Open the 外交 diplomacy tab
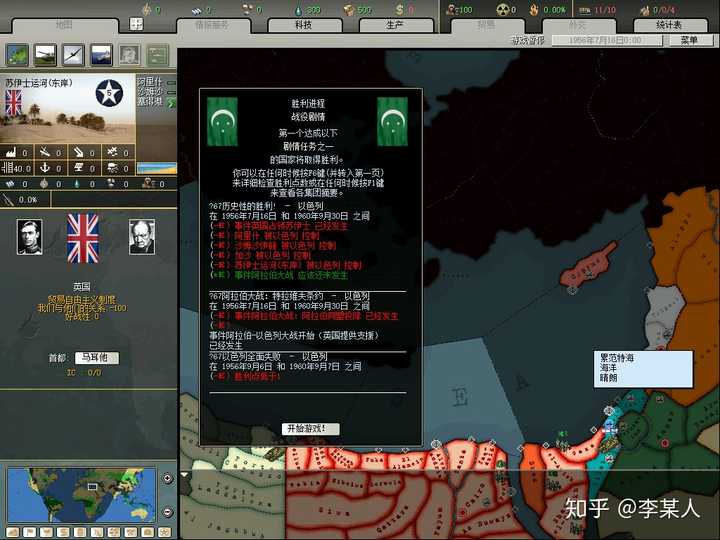Screen dimensions: 720x540 point(578,25)
